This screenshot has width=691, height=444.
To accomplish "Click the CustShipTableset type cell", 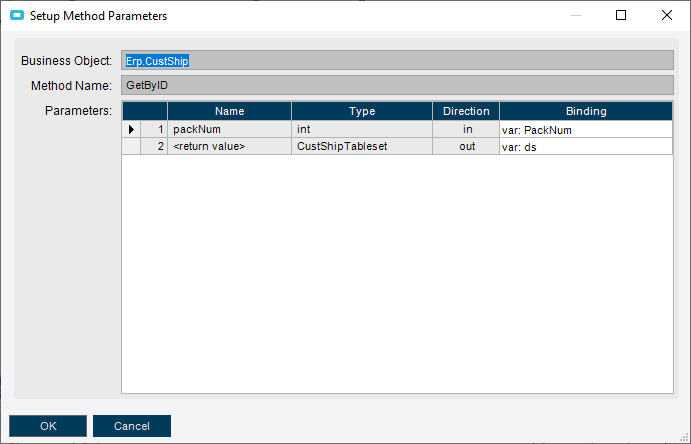I will pyautogui.click(x=361, y=146).
